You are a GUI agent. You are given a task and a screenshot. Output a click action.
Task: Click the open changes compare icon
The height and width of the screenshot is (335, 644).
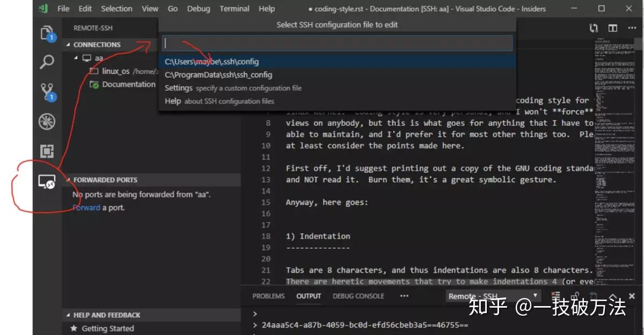pyautogui.click(x=594, y=28)
